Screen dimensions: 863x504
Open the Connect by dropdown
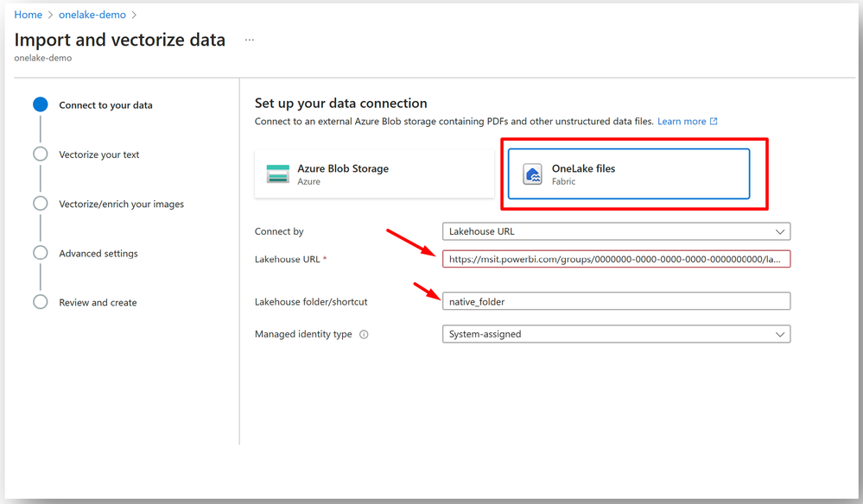pos(617,231)
